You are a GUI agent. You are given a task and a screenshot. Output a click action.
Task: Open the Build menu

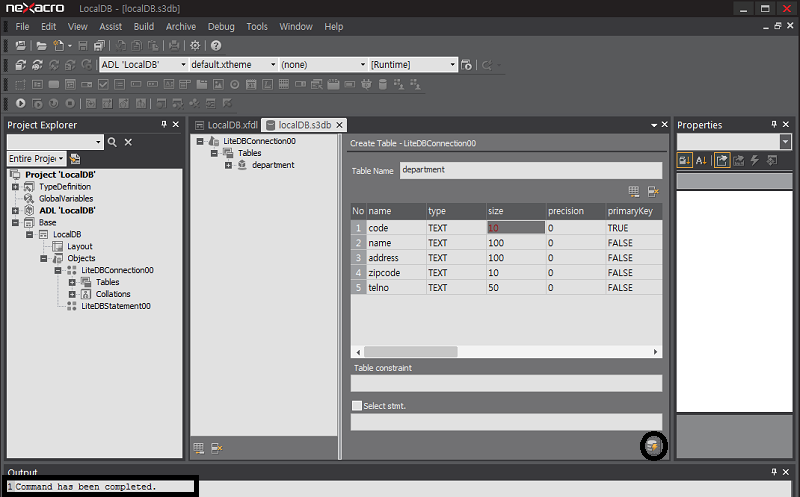[x=143, y=27]
